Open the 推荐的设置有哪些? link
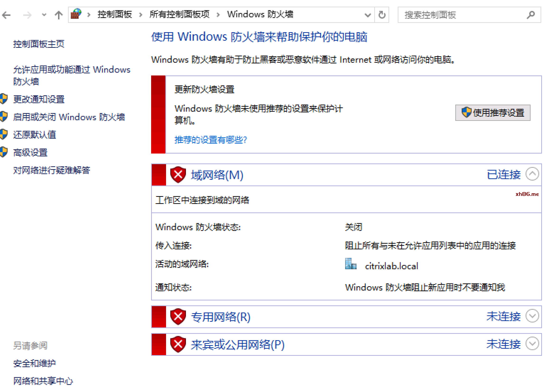This screenshot has height=392, width=546. click(211, 140)
